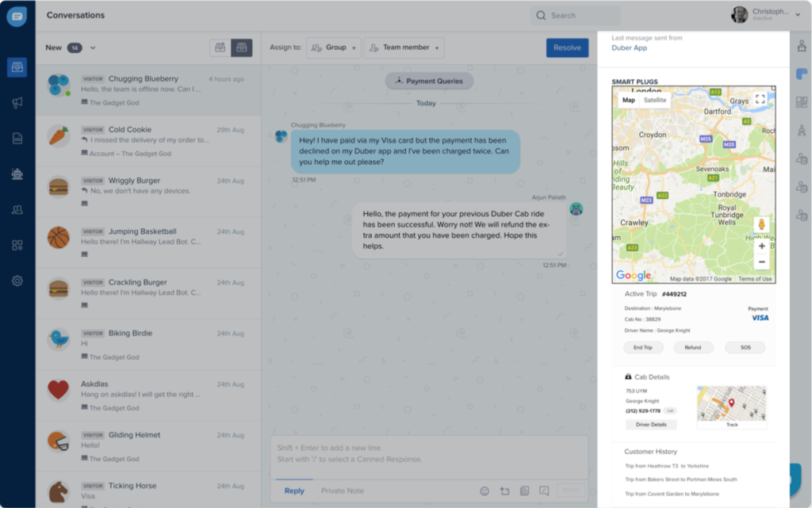Click the person icon in right rail

802,130
